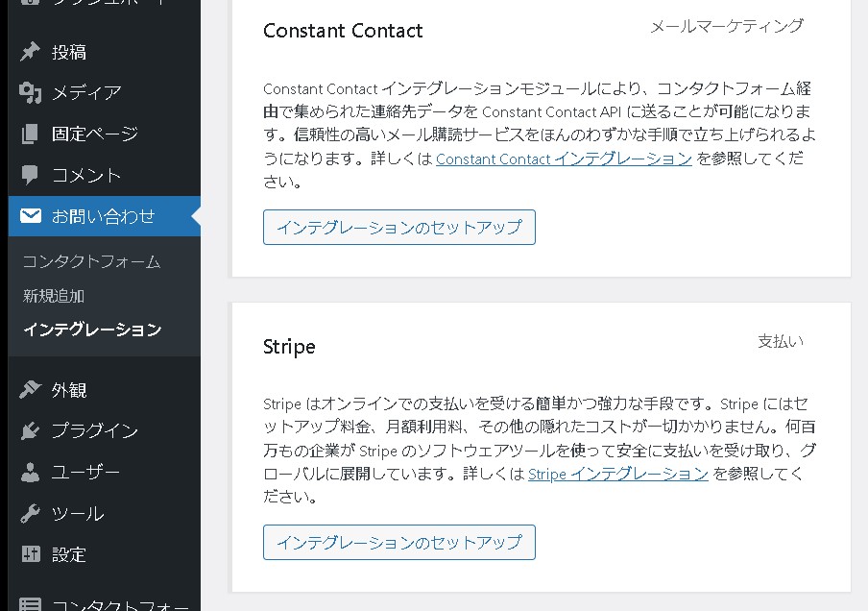Click the Constant Contact card heading
This screenshot has width=868, height=611.
[343, 31]
